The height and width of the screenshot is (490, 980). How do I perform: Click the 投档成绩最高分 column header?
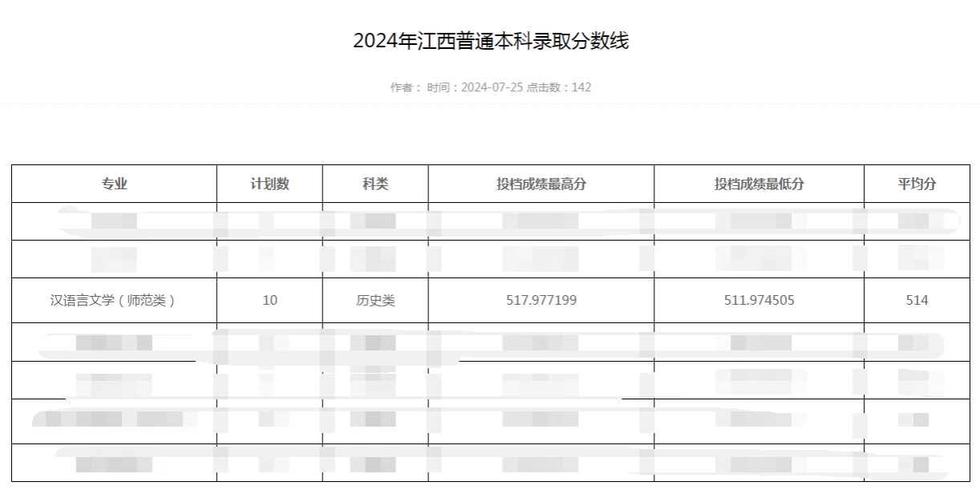(541, 184)
